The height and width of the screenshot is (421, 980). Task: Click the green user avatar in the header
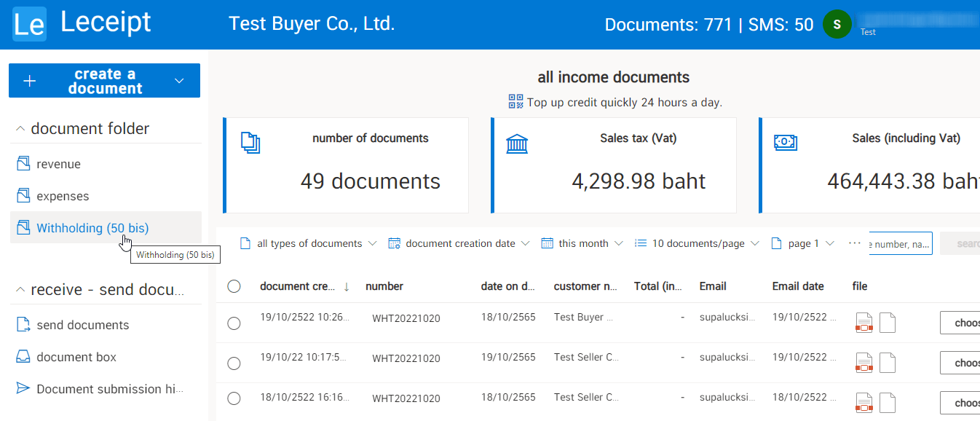pyautogui.click(x=837, y=23)
